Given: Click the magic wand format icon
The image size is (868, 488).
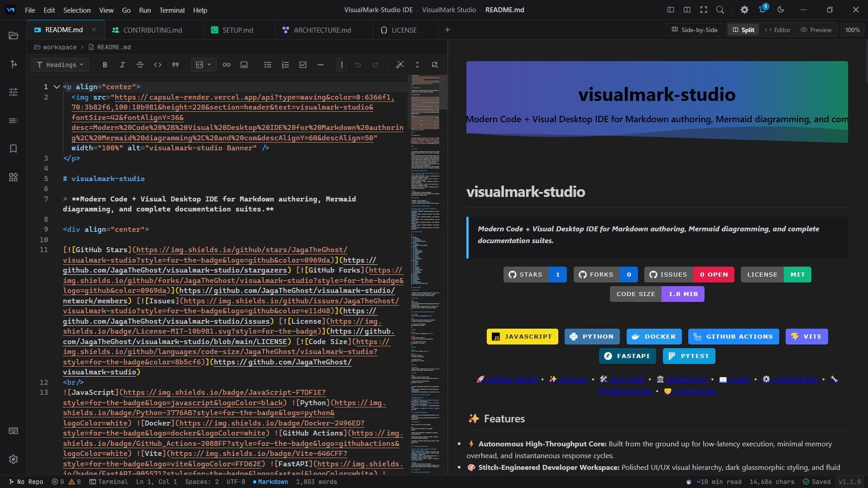Looking at the screenshot, I should tap(400, 65).
